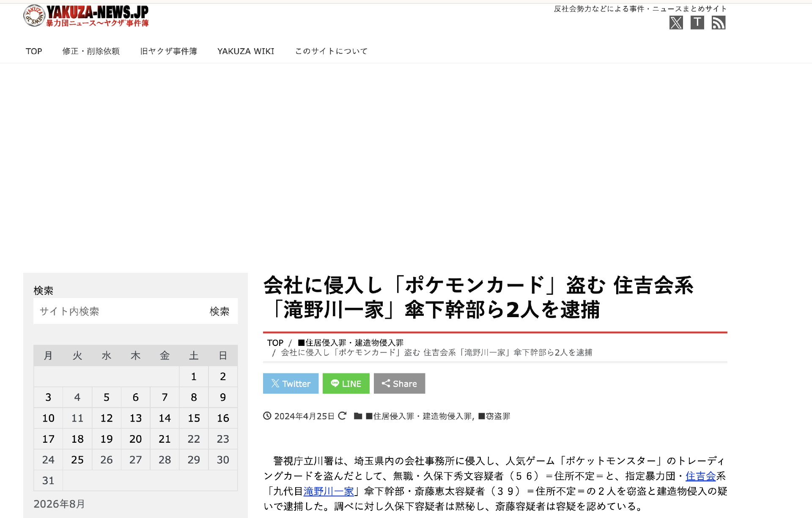
Task: Open the RSS feed icon
Action: (719, 22)
